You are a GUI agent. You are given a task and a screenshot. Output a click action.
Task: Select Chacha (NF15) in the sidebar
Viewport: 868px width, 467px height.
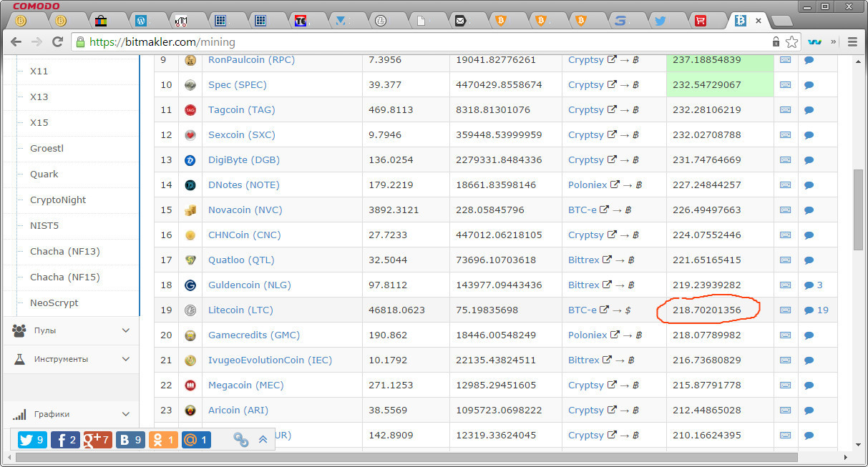tap(65, 277)
